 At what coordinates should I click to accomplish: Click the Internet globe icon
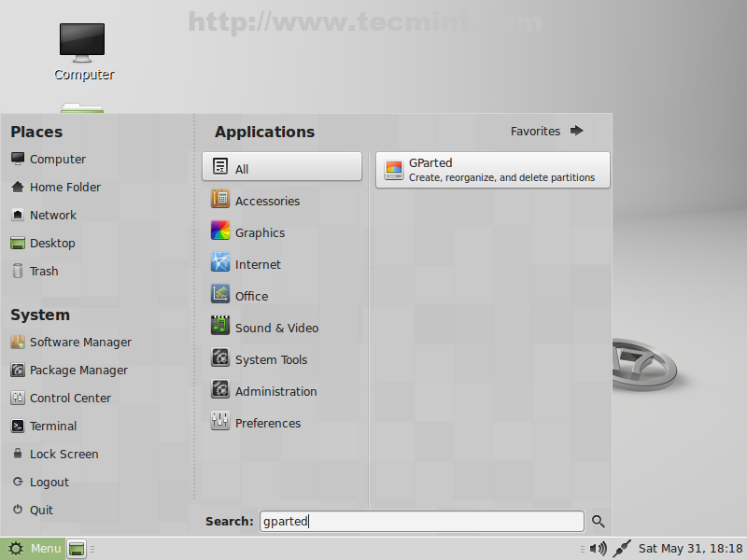click(x=220, y=262)
